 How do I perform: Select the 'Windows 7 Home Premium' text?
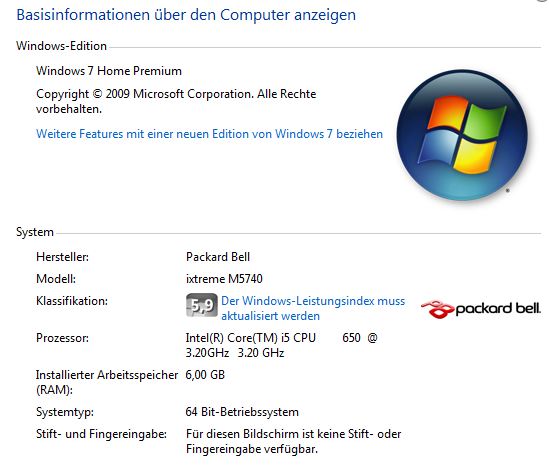point(109,71)
